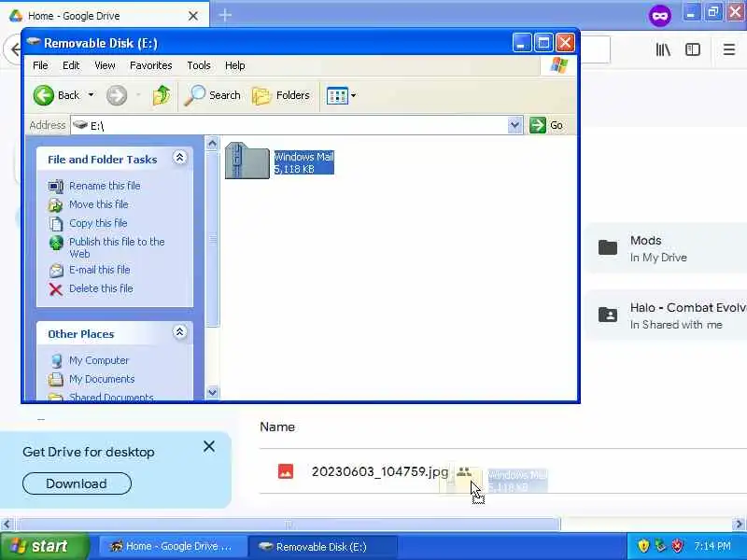This screenshot has width=747, height=560.
Task: Click Delete this file
Action: pos(101,288)
